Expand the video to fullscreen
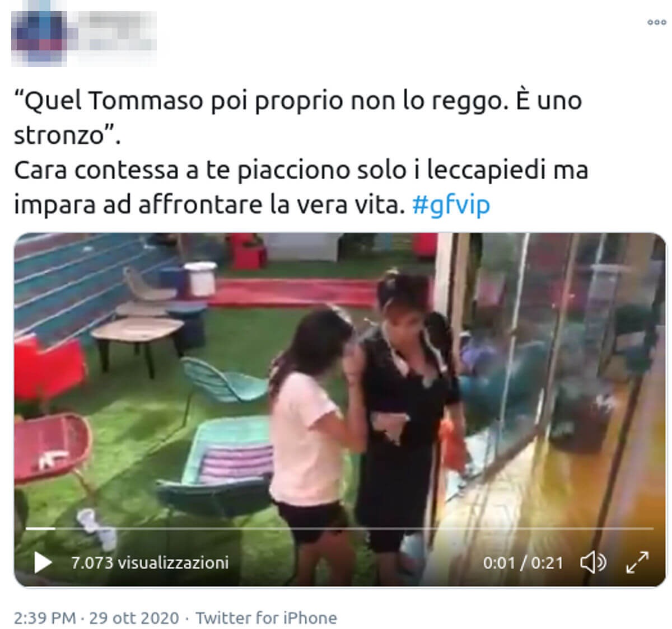 click(x=637, y=562)
